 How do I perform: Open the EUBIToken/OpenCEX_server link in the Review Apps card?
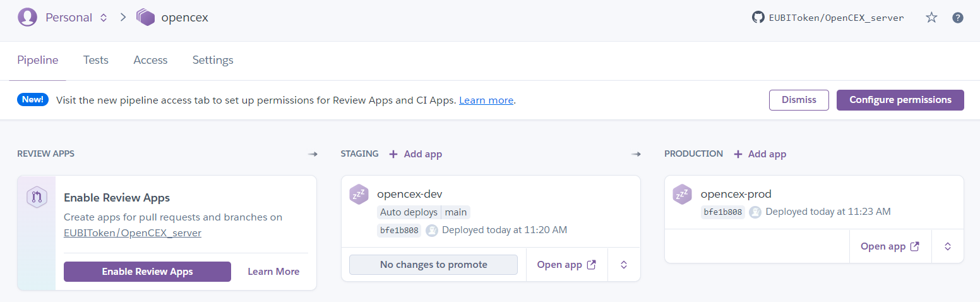[133, 233]
